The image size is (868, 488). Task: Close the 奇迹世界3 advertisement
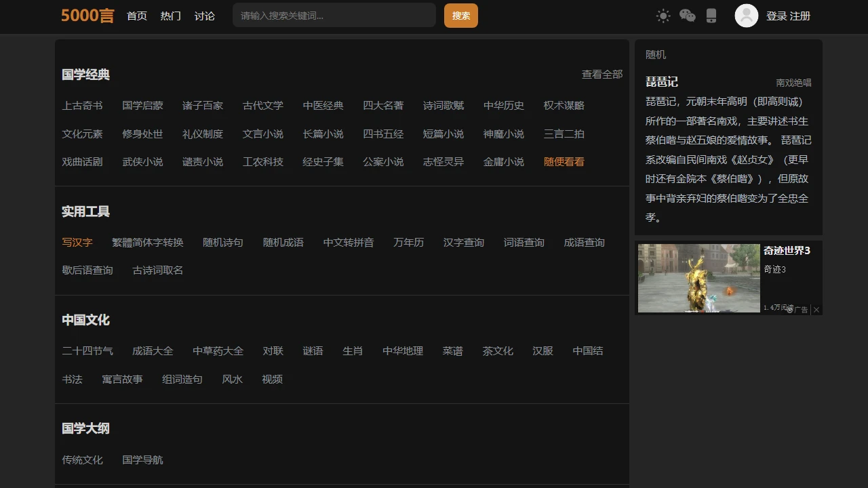(816, 310)
